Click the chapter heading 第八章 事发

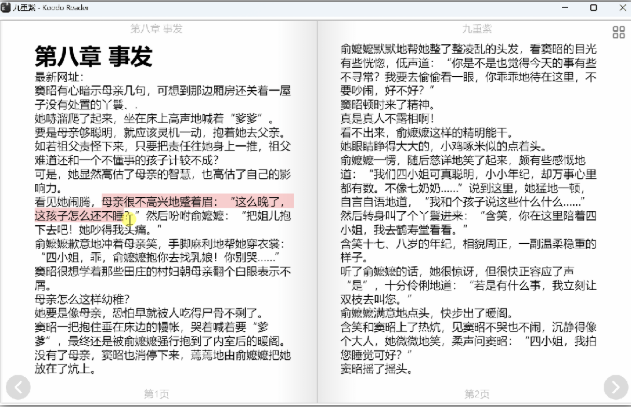93,56
